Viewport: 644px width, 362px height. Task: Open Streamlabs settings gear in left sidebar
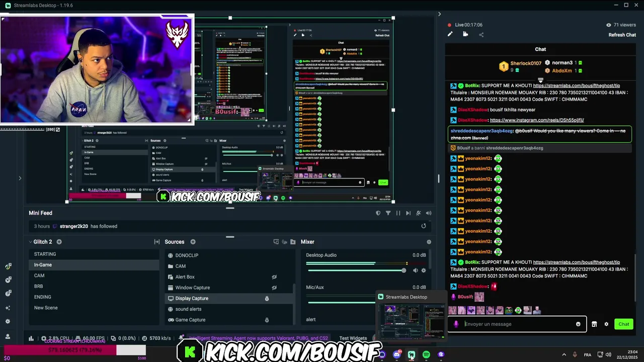[x=8, y=321]
